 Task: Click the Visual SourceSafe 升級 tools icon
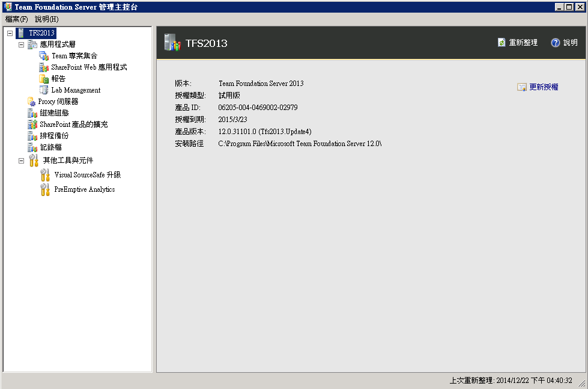click(45, 175)
